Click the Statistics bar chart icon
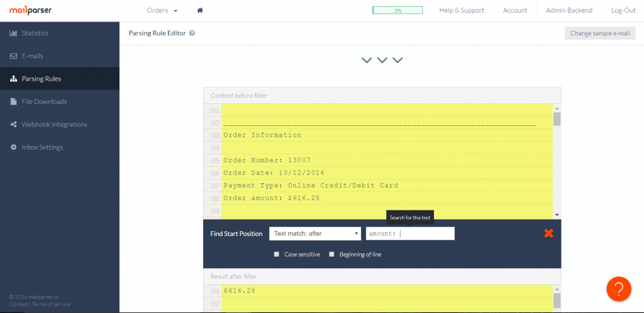Image resolution: width=644 pixels, height=313 pixels. click(13, 33)
